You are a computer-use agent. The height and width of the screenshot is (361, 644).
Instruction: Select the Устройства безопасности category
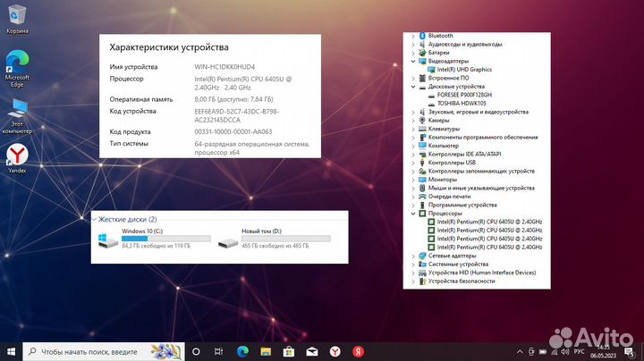click(x=462, y=281)
